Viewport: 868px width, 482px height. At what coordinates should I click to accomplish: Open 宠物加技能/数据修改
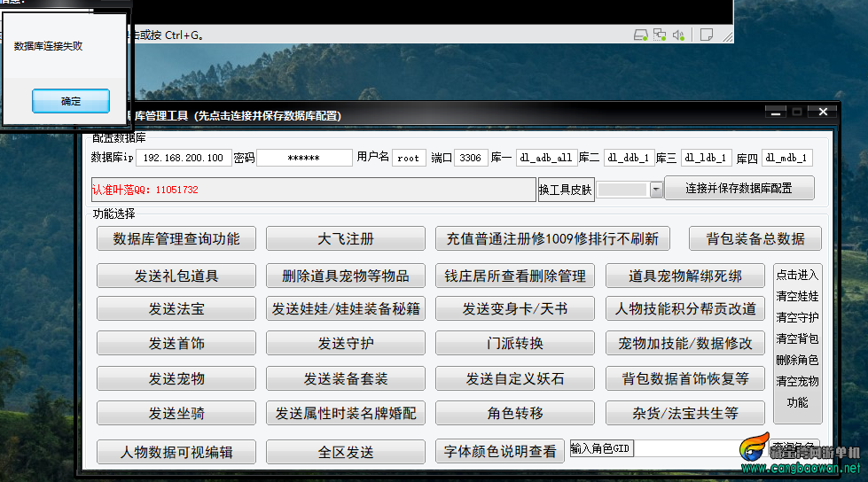[685, 343]
